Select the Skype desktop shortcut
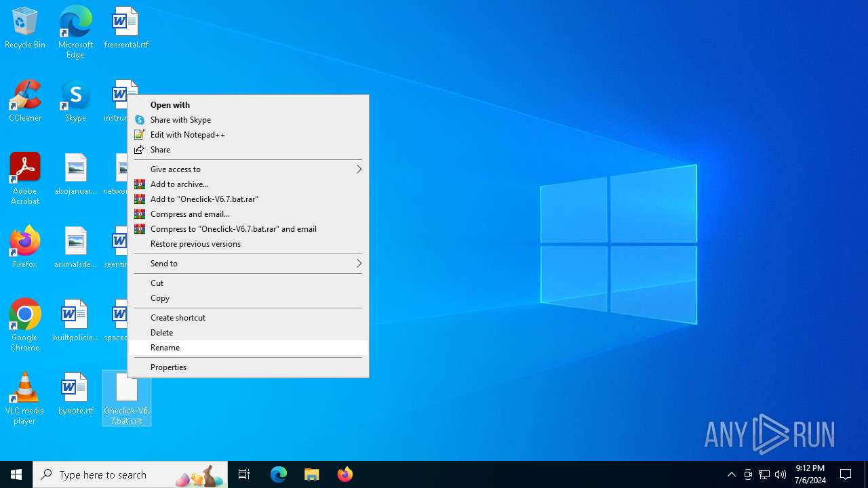This screenshot has height=488, width=868. [75, 101]
